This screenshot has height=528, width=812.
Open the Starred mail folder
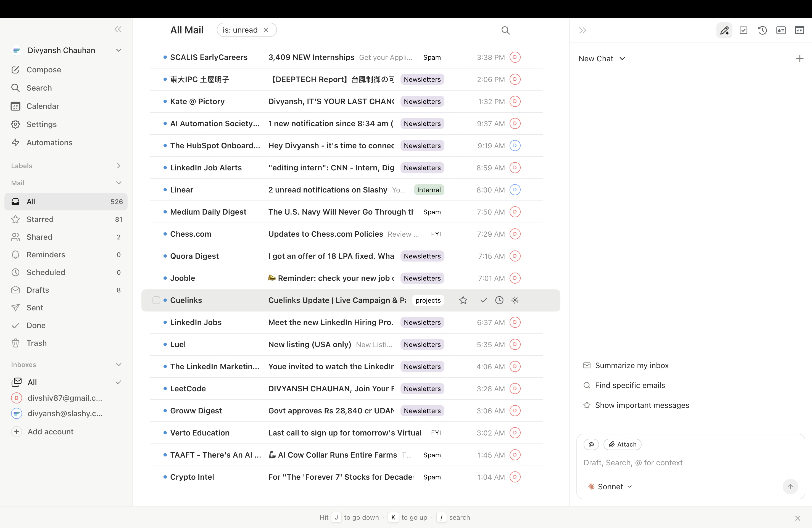coord(40,219)
